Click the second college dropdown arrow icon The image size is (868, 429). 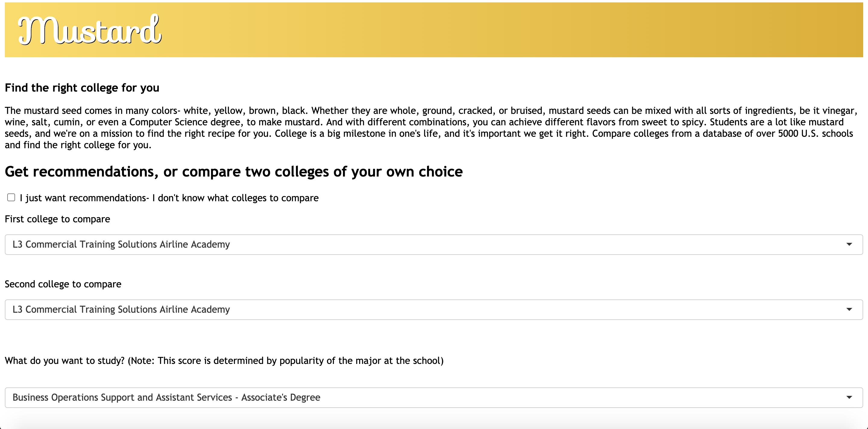click(849, 309)
